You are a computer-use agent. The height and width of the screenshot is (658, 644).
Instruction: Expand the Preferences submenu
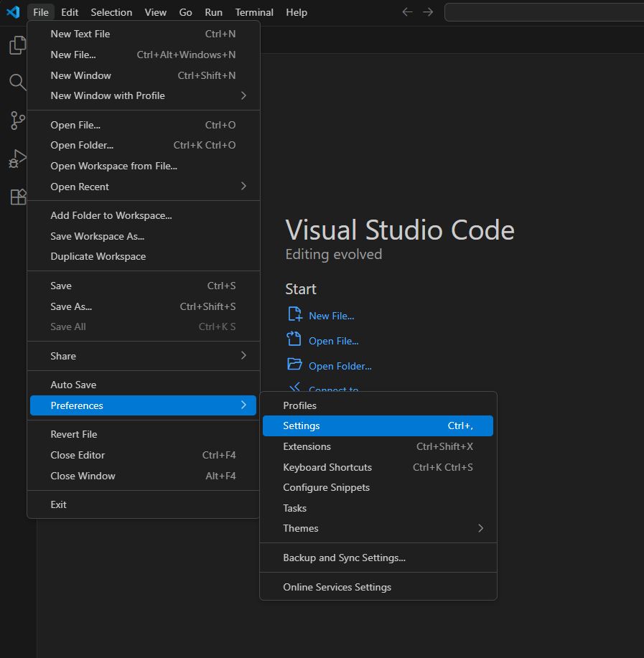[x=143, y=405]
